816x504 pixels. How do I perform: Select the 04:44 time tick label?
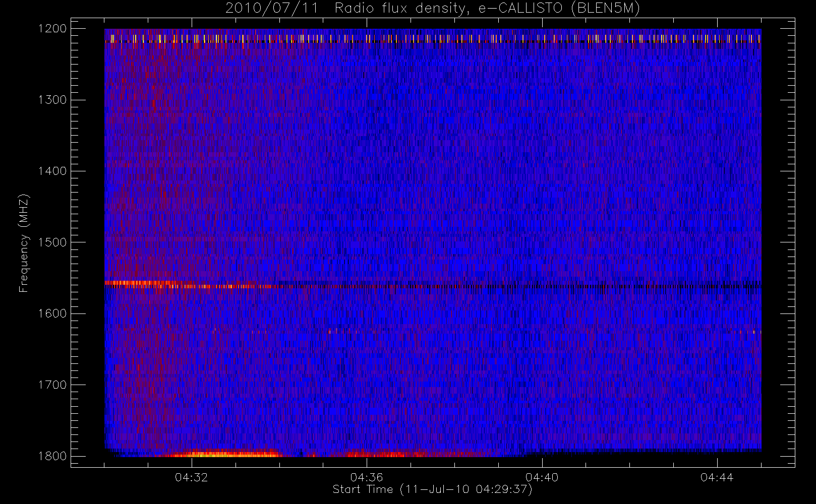(717, 477)
